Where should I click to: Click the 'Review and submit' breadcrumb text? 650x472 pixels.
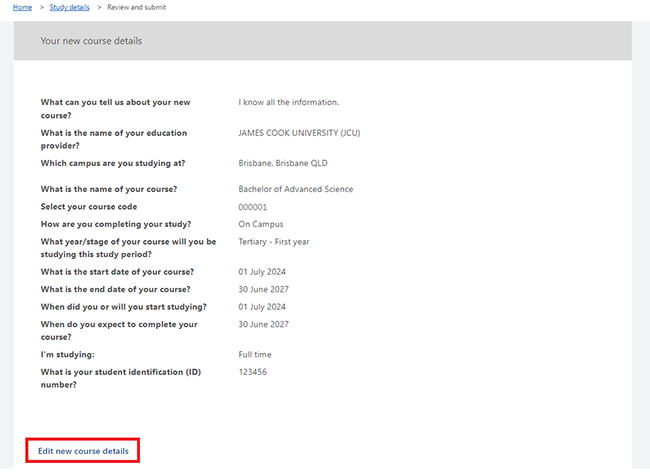click(x=136, y=7)
